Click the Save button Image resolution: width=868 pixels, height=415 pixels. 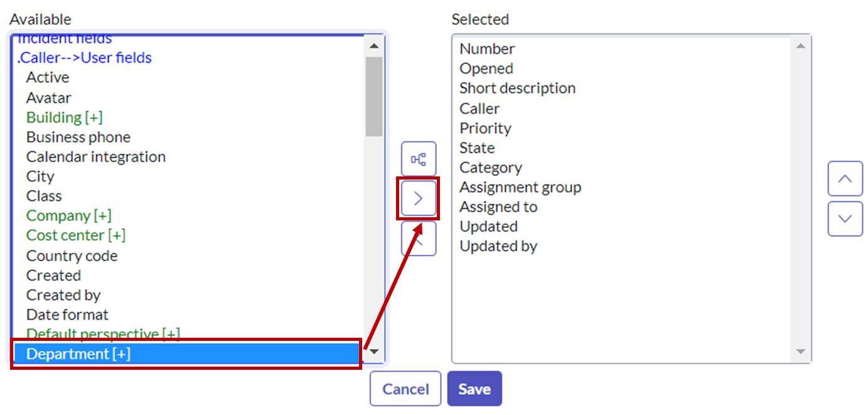pos(474,389)
